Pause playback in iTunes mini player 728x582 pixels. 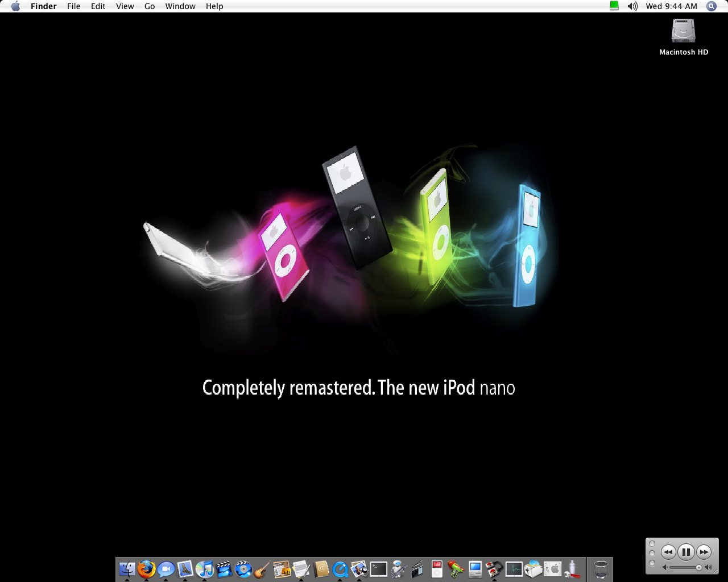[x=686, y=551]
